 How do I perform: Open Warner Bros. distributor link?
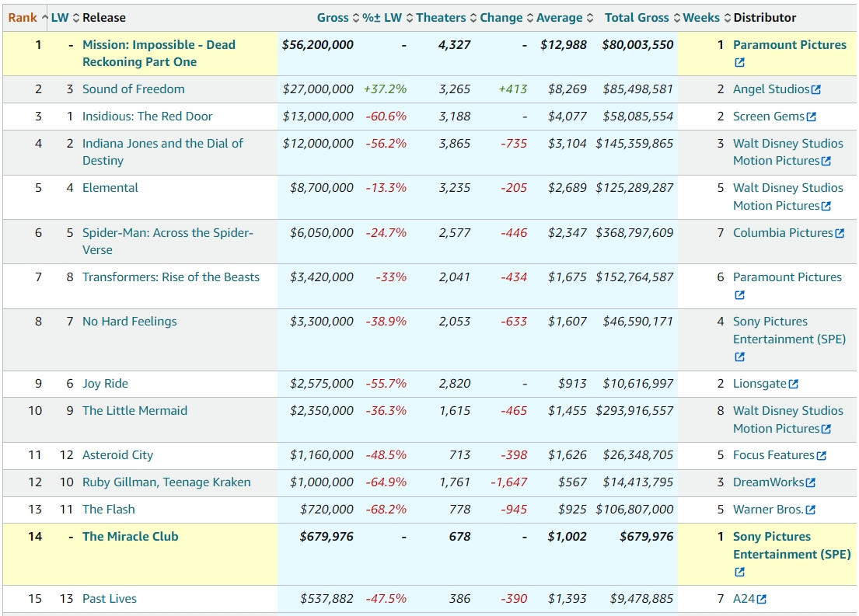[x=769, y=510]
